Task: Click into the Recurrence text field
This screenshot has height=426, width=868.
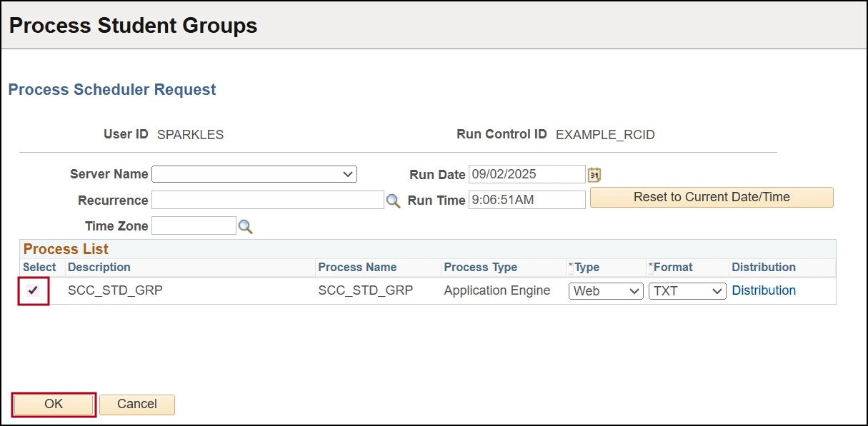Action: tap(267, 201)
